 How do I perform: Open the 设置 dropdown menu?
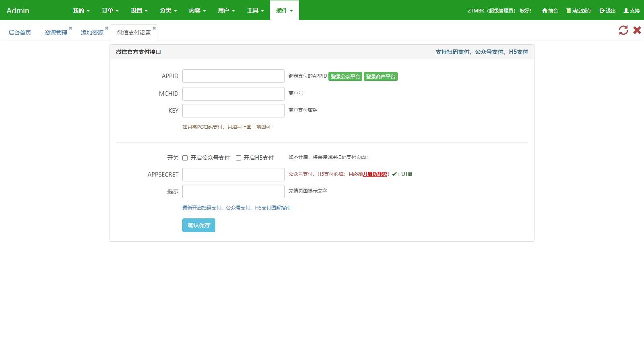pyautogui.click(x=139, y=10)
